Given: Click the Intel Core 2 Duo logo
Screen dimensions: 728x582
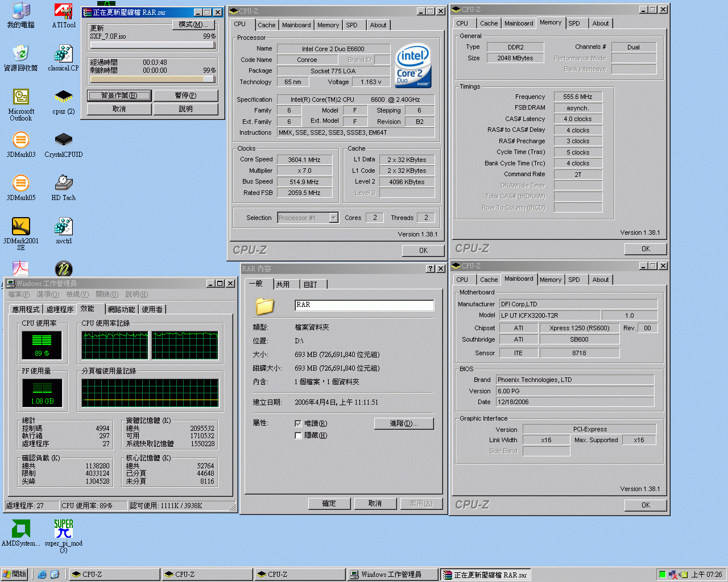Looking at the screenshot, I should coord(413,66).
